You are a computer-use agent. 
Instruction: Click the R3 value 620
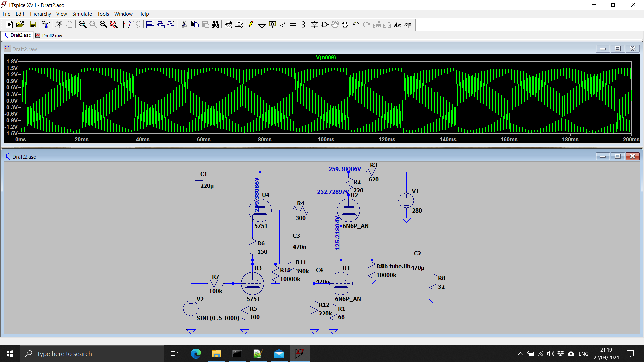pyautogui.click(x=374, y=179)
